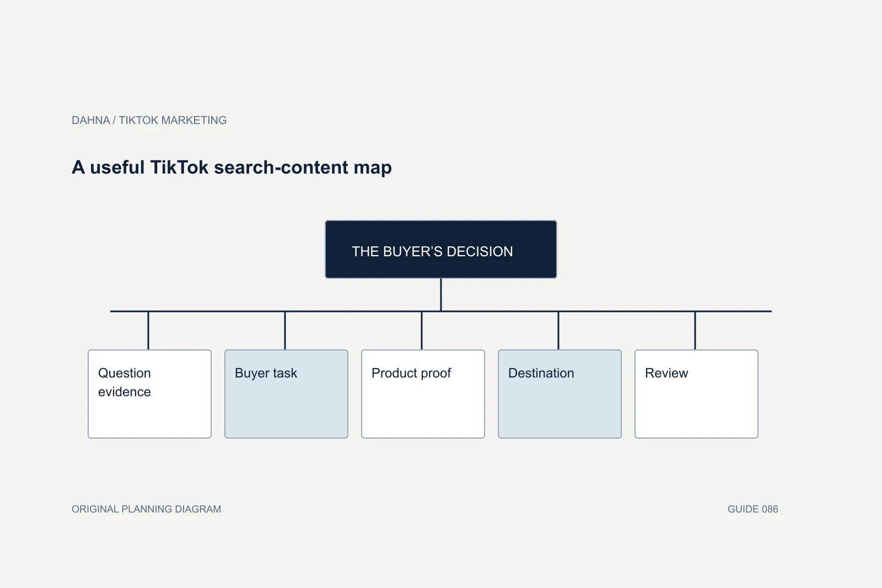
Task: Click the 'Question evidence' box
Action: click(150, 394)
